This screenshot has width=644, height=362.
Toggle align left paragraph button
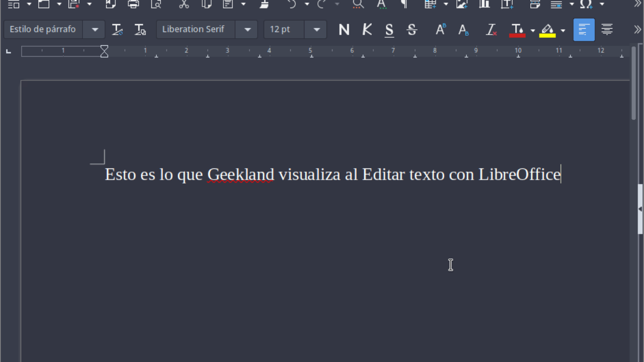click(x=584, y=30)
